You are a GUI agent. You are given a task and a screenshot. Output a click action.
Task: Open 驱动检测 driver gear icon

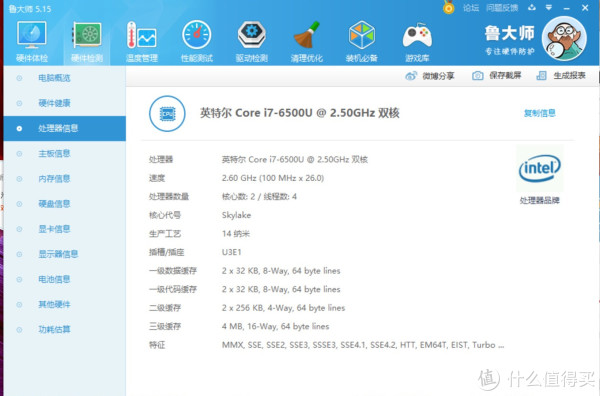[252, 35]
